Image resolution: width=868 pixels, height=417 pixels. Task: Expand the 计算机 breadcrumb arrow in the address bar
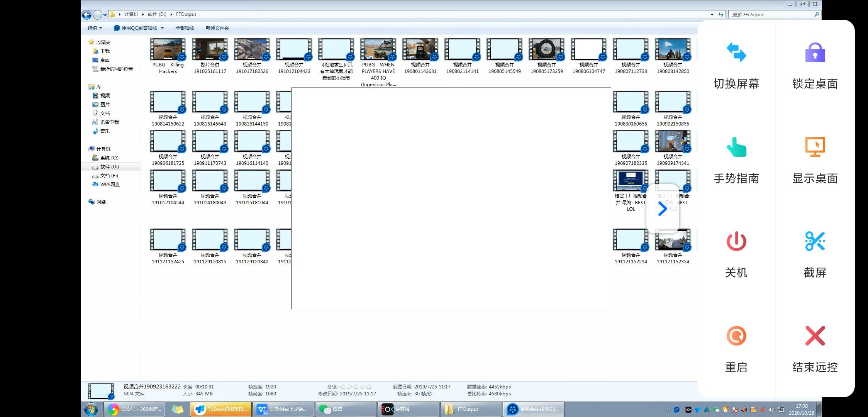click(143, 14)
